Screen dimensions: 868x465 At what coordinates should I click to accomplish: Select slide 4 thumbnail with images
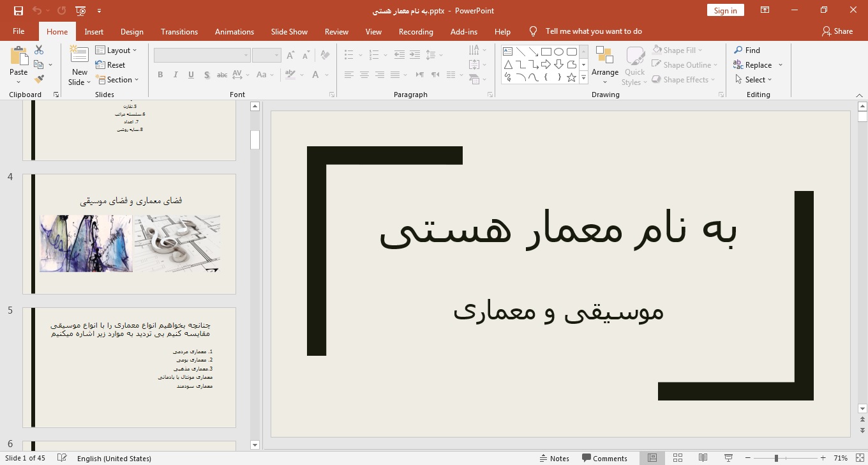[x=130, y=234]
